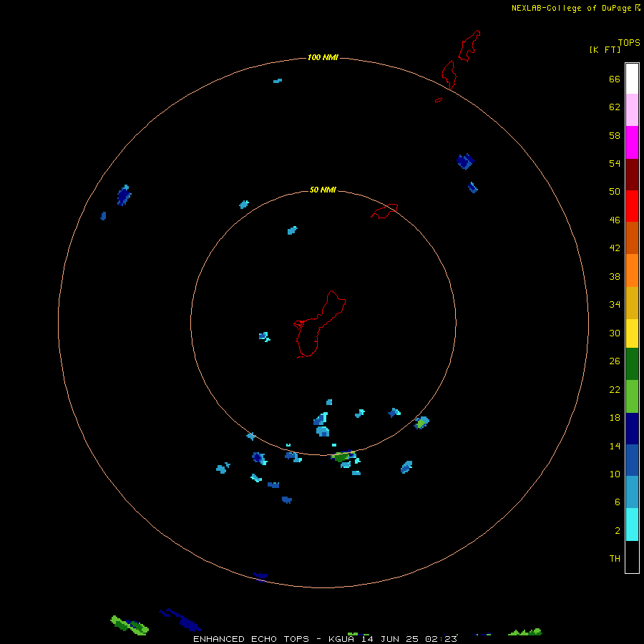The image size is (644, 644).
Task: Click the "34" legend value
Action: (x=615, y=305)
